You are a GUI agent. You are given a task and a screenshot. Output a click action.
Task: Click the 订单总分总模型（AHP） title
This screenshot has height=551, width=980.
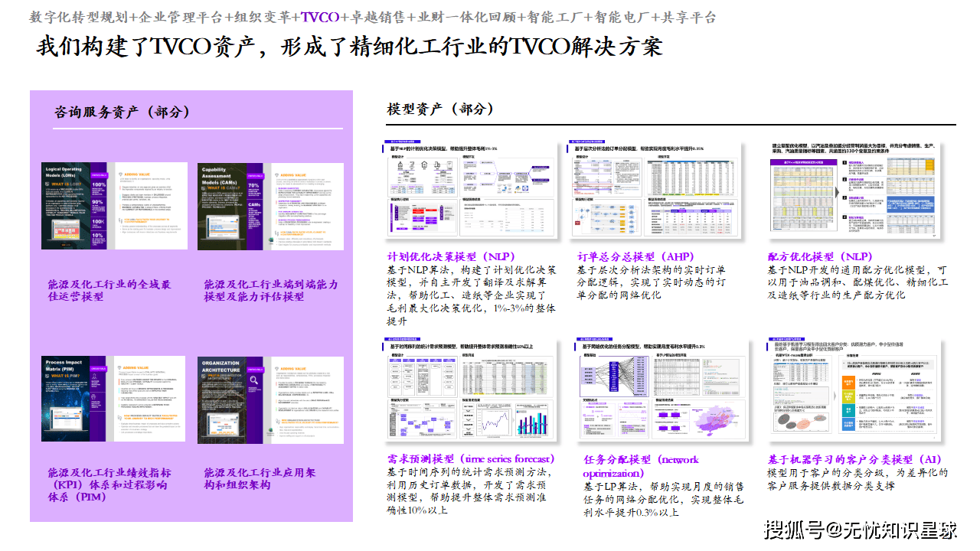click(634, 256)
